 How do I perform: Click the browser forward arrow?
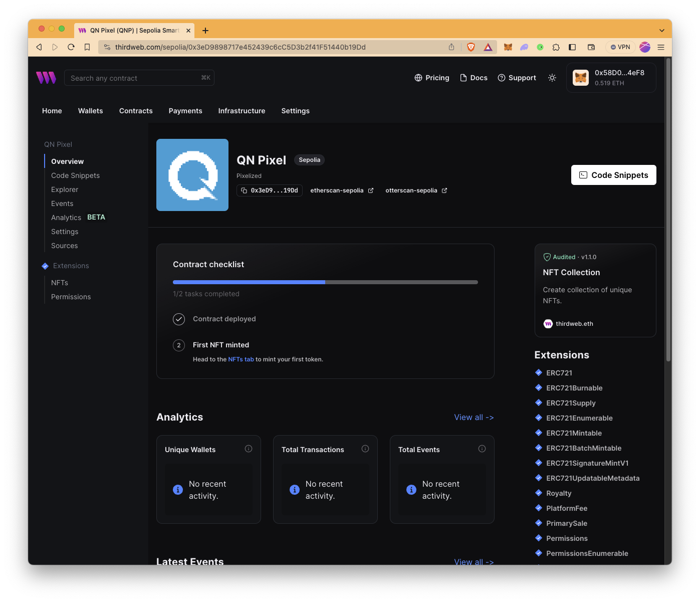pos(55,47)
